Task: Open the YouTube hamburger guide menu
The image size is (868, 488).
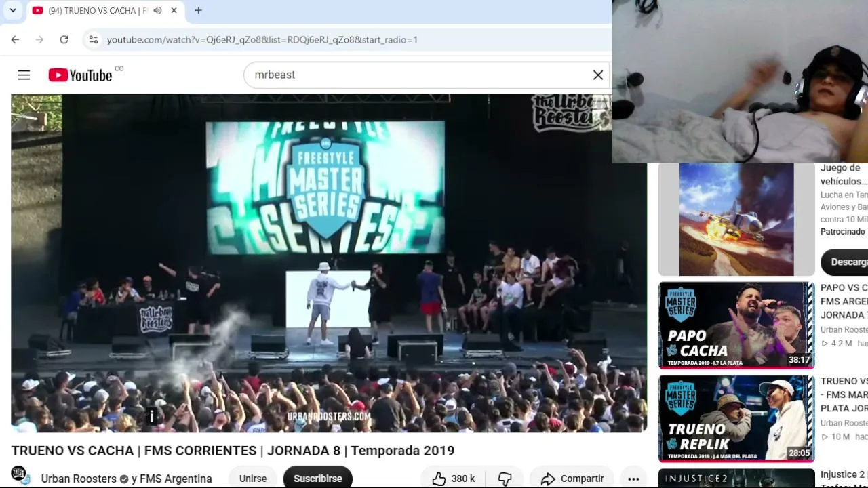Action: coord(24,75)
